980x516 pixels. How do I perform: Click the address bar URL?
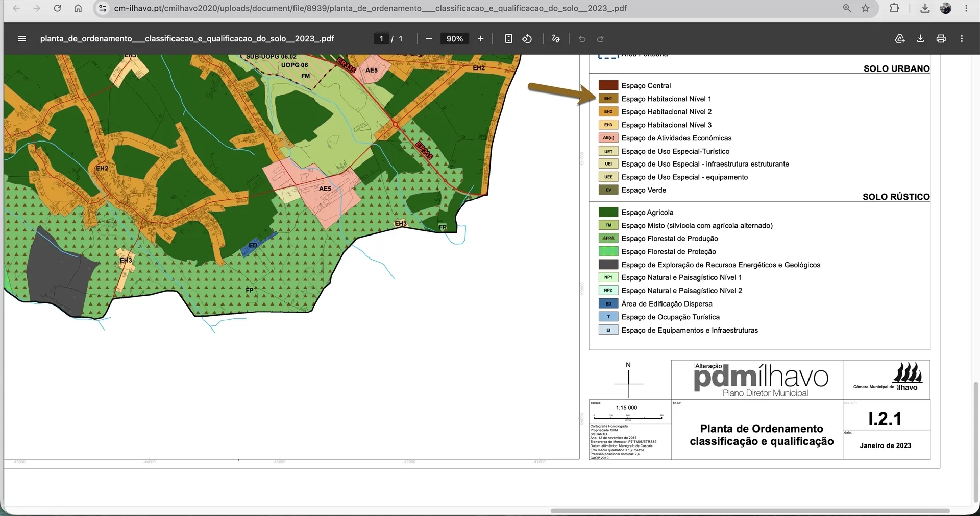point(370,8)
